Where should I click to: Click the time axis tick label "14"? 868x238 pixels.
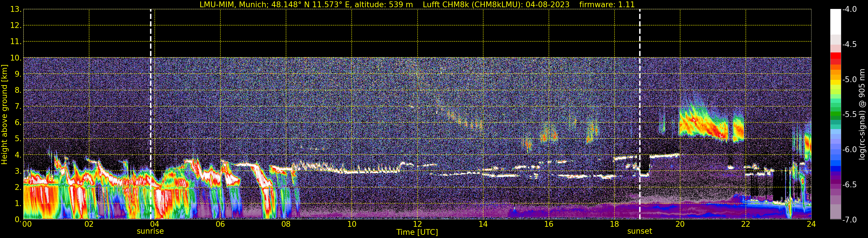click(x=483, y=224)
